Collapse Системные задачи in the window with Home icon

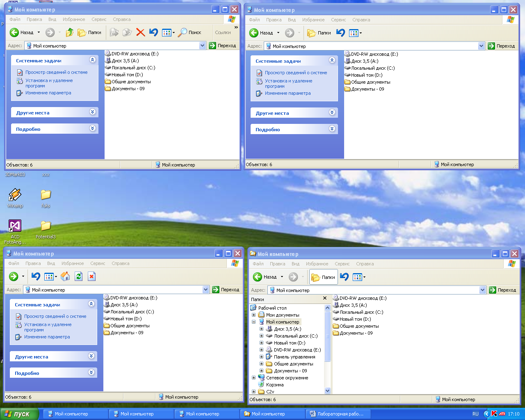(x=91, y=304)
